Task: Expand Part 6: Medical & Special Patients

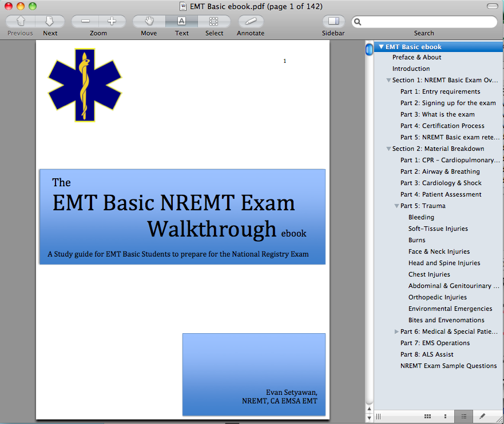Action: pos(396,332)
